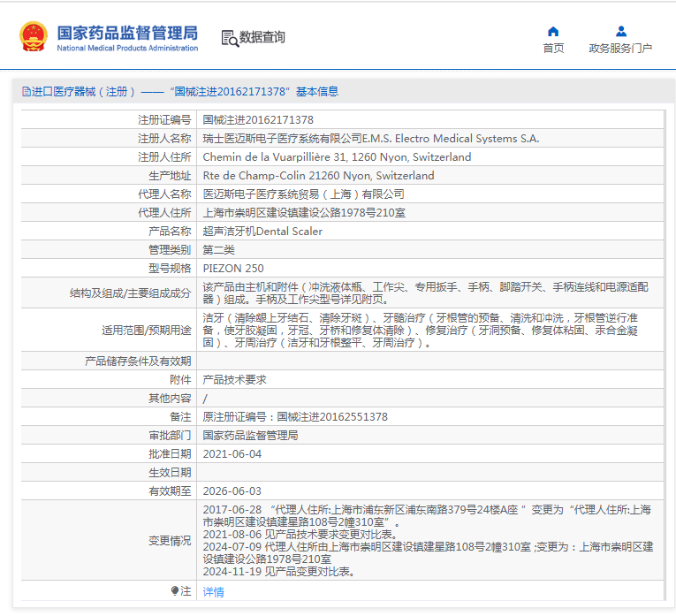Click the 产品名称 row label
The image size is (676, 616).
click(170, 231)
